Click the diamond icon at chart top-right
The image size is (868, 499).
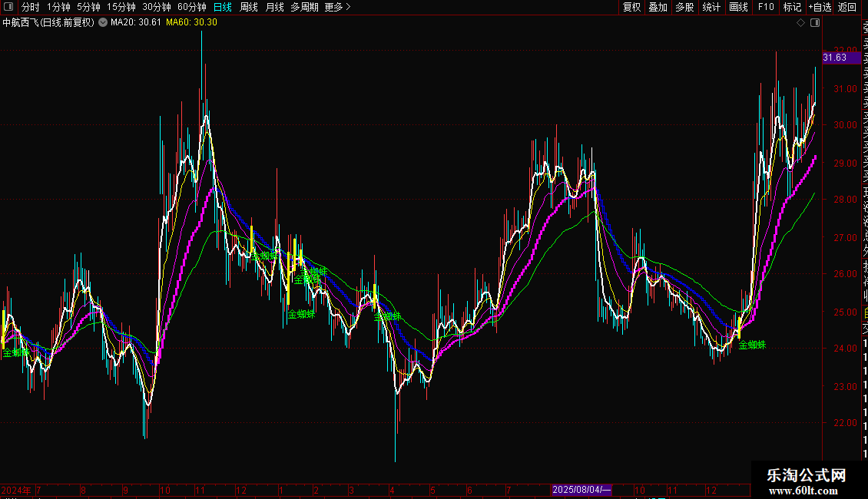tap(800, 23)
